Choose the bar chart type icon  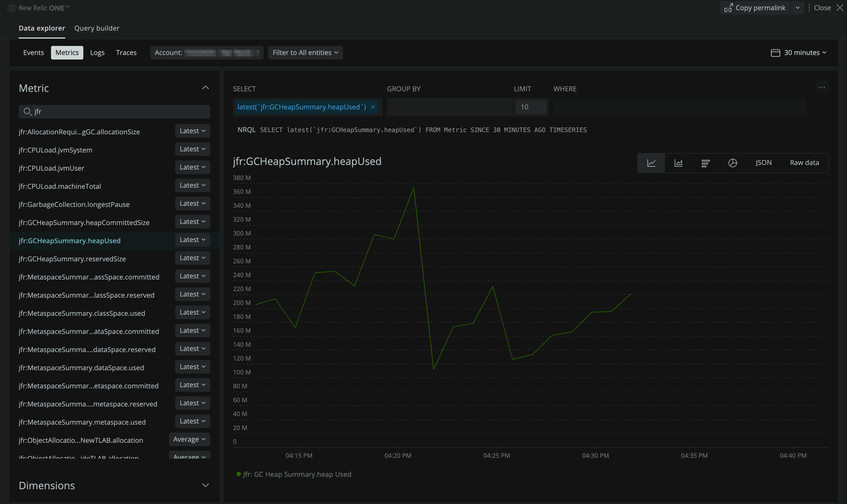[705, 163]
